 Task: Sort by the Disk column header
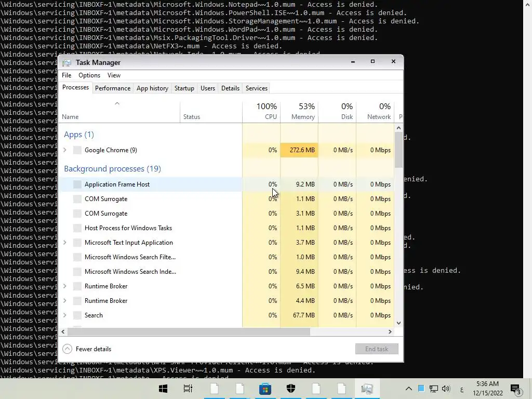(x=337, y=112)
